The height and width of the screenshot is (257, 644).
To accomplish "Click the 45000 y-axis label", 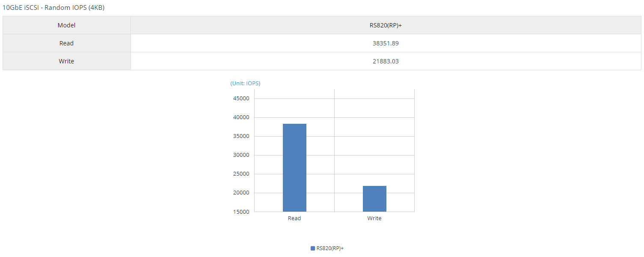I will coord(240,99).
